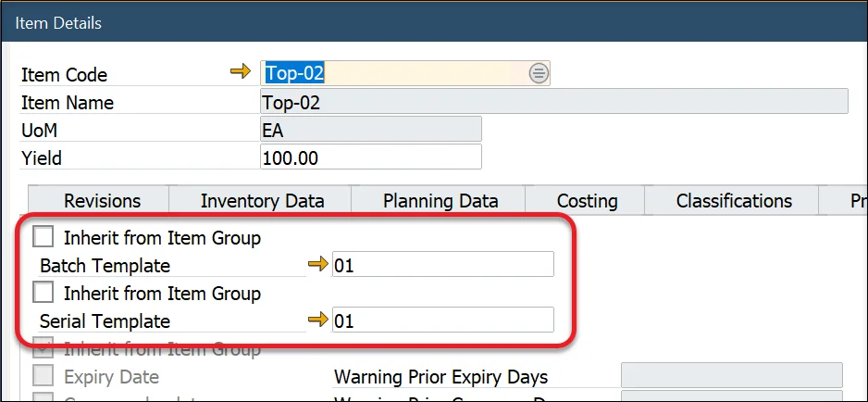Tick Inherit from Item Group above Serial Template

[43, 293]
